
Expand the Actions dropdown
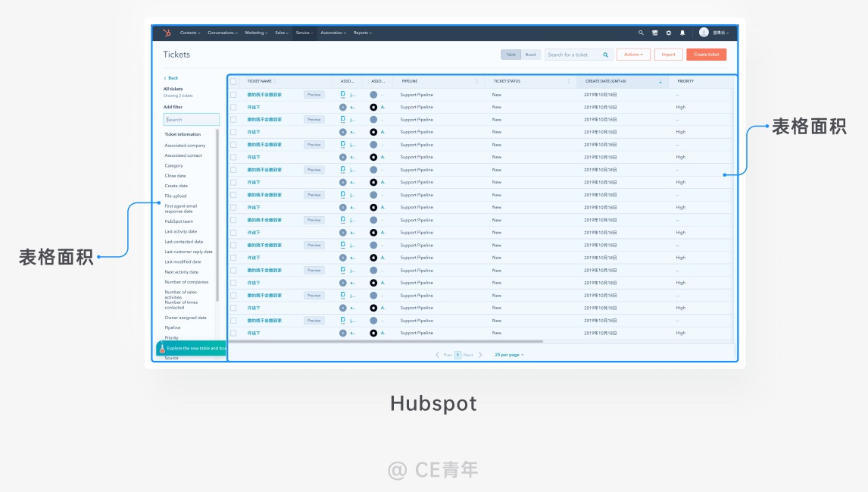633,55
